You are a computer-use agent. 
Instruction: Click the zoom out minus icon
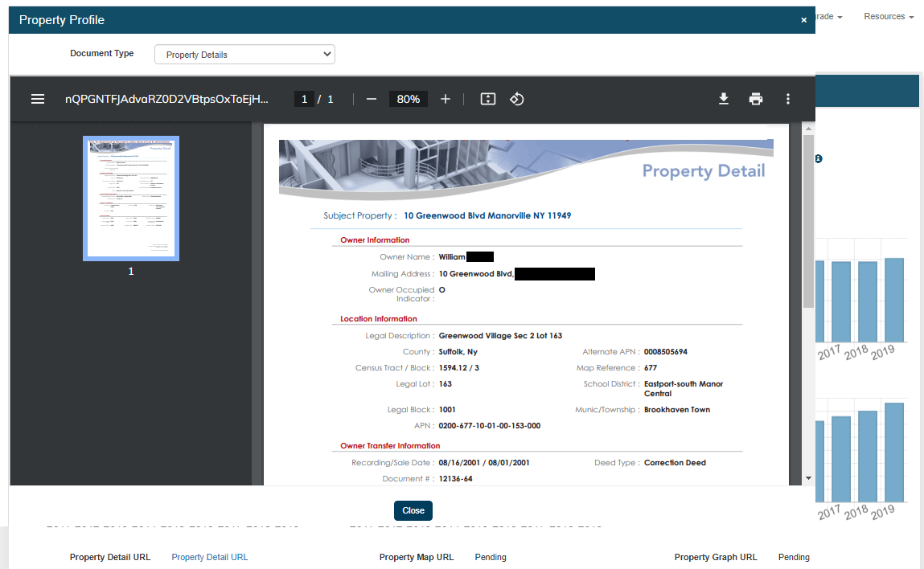point(371,99)
